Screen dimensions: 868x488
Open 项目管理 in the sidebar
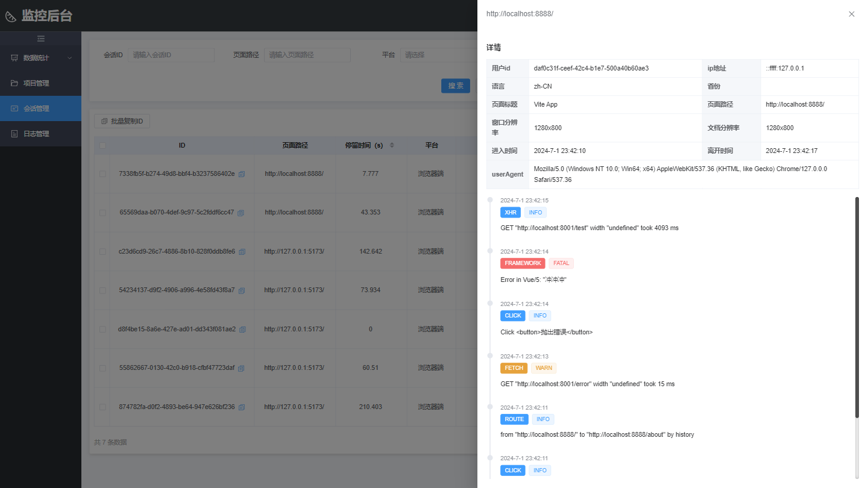click(40, 83)
